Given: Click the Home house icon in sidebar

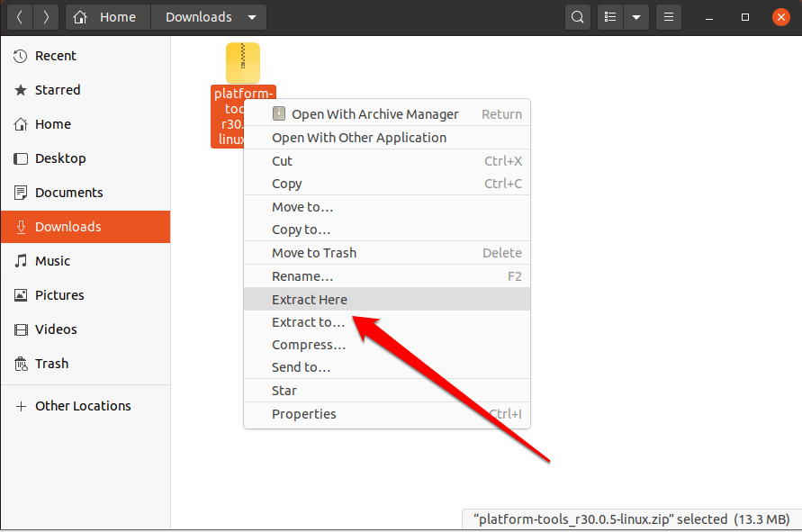Looking at the screenshot, I should point(21,124).
